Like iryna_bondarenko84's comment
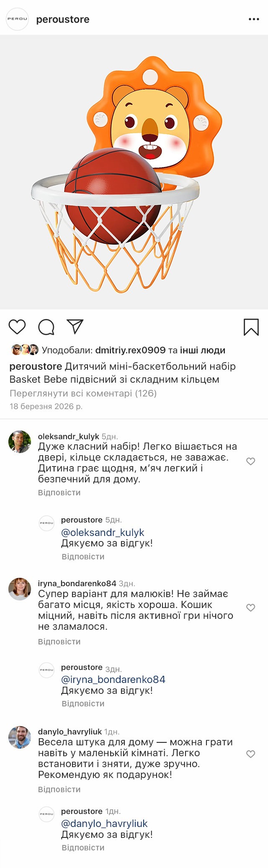This screenshot has height=868, width=268. 250,608
